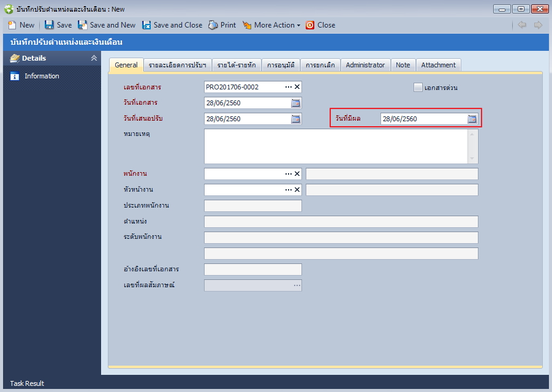552x392 pixels.
Task: Open the Attachment tab
Action: click(438, 65)
